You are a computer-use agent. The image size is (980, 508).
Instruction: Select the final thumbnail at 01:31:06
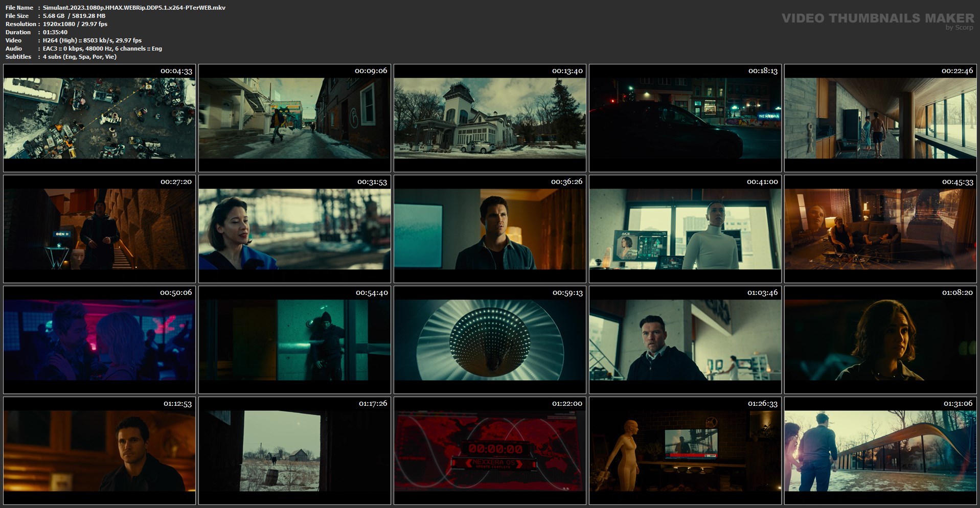(880, 451)
